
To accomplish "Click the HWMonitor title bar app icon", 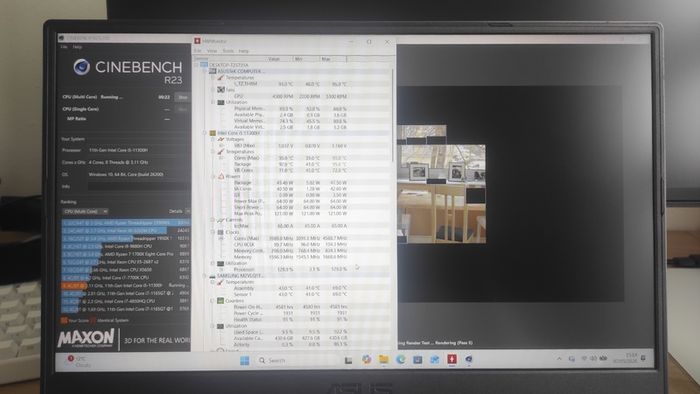I will [197, 41].
